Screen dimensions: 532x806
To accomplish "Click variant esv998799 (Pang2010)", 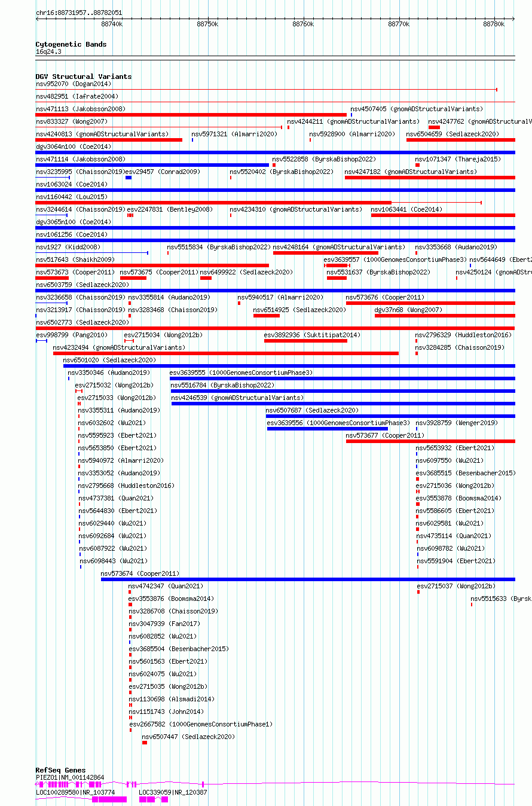I will click(x=72, y=335).
